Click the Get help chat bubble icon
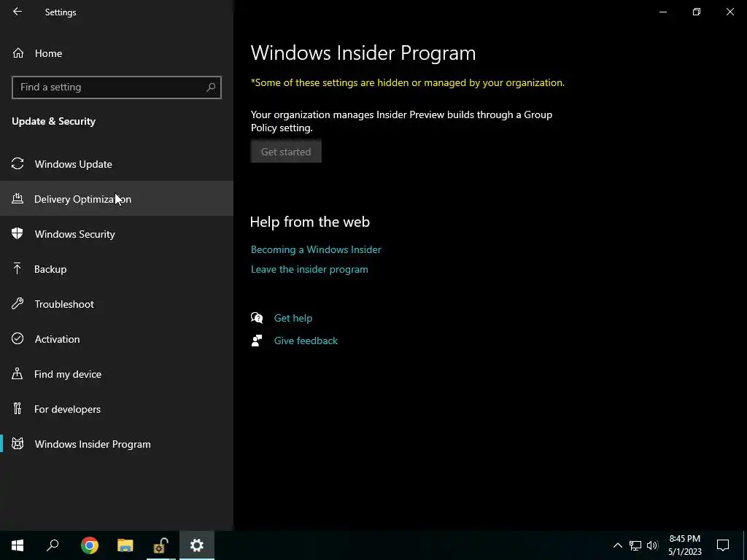747x560 pixels. [x=257, y=318]
